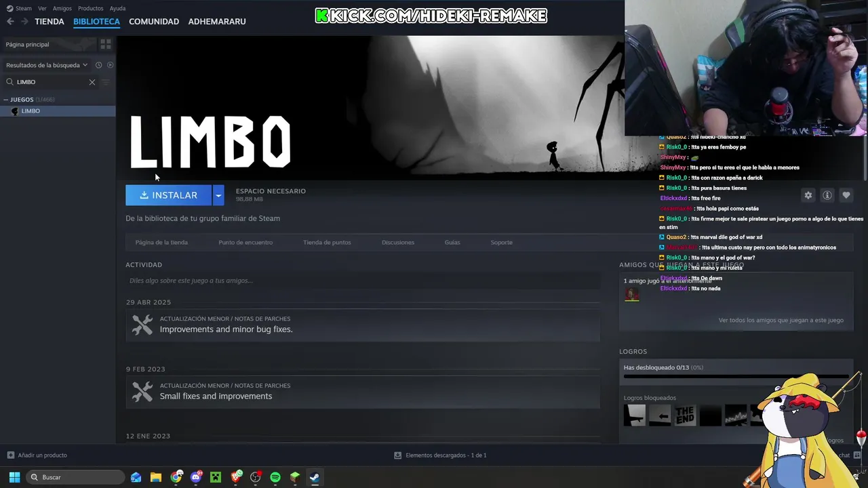Collapse the JUEGOS category
Image resolution: width=868 pixels, height=488 pixels.
coord(6,100)
